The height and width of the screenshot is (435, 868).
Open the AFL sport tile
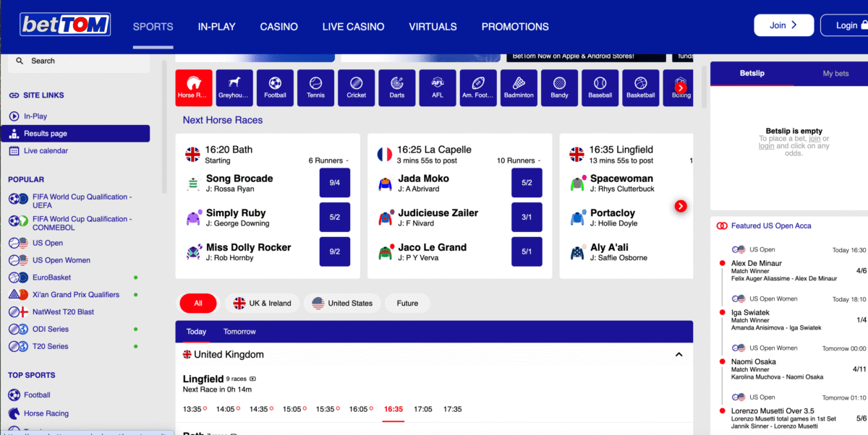point(438,88)
